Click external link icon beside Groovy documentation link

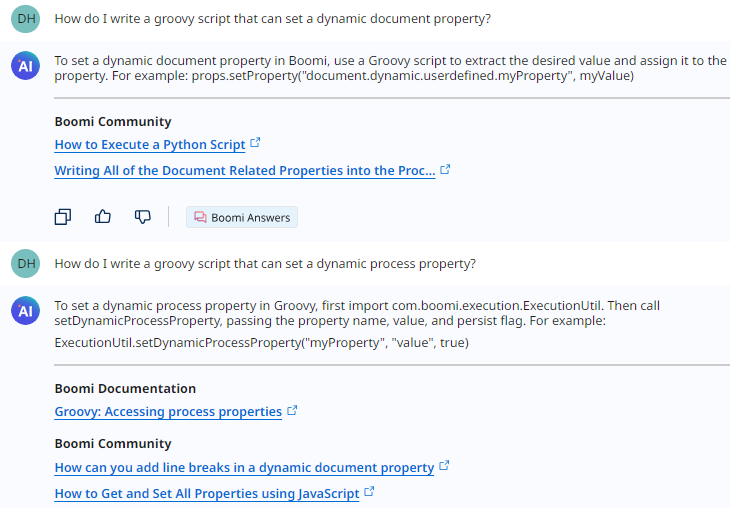pos(292,411)
